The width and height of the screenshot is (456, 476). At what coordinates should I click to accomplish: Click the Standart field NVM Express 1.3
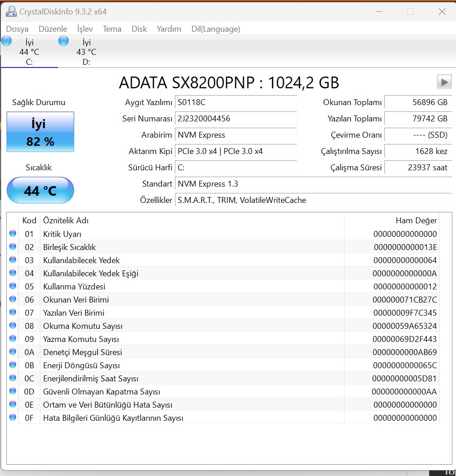point(314,184)
